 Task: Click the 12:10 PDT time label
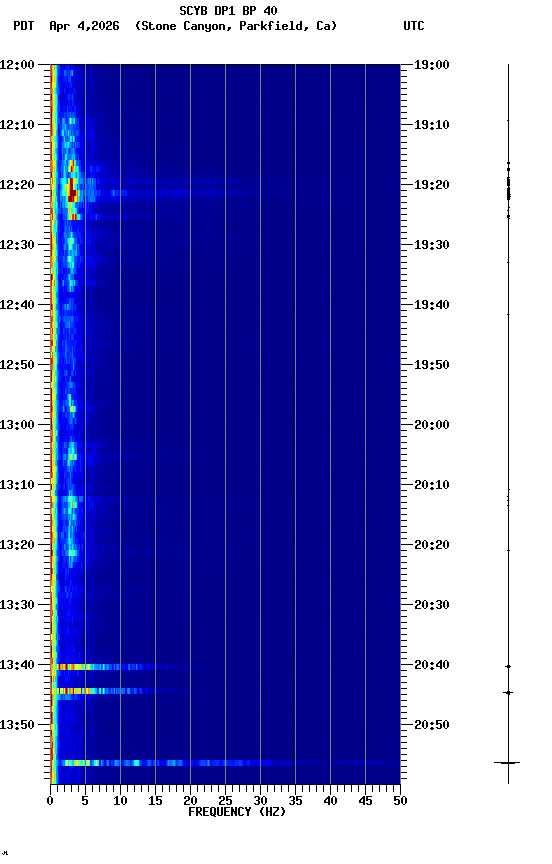[17, 125]
